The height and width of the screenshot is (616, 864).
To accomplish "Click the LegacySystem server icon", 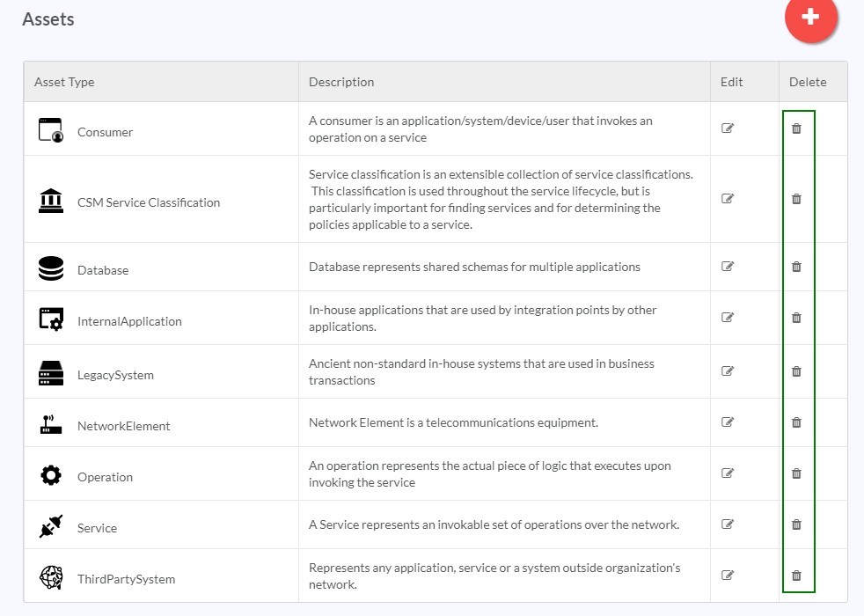I will [x=51, y=373].
